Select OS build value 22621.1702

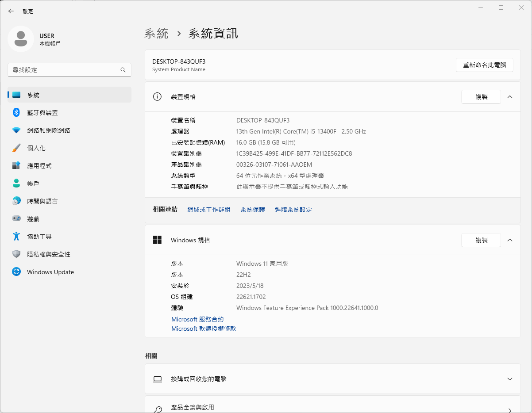coord(251,297)
